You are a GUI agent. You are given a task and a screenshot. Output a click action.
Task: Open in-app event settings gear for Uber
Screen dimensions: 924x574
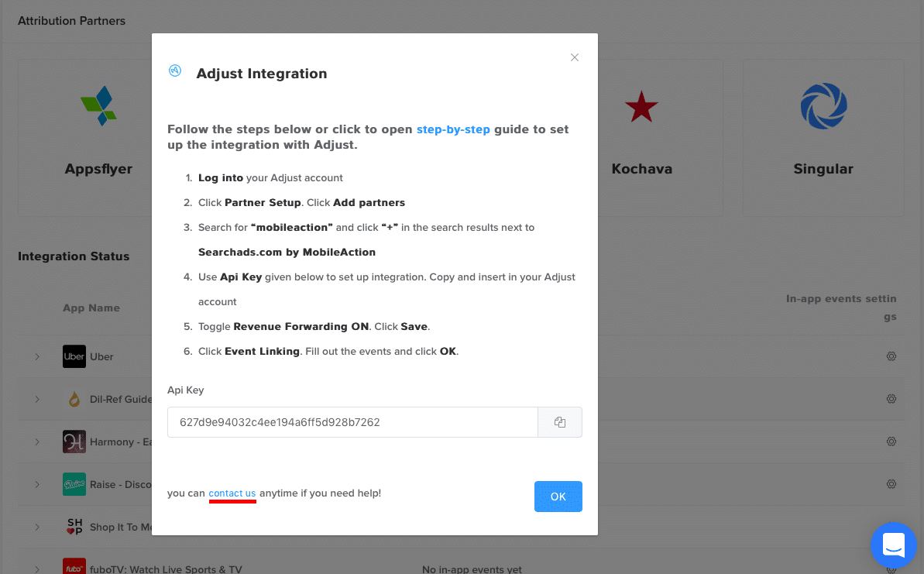pyautogui.click(x=891, y=356)
